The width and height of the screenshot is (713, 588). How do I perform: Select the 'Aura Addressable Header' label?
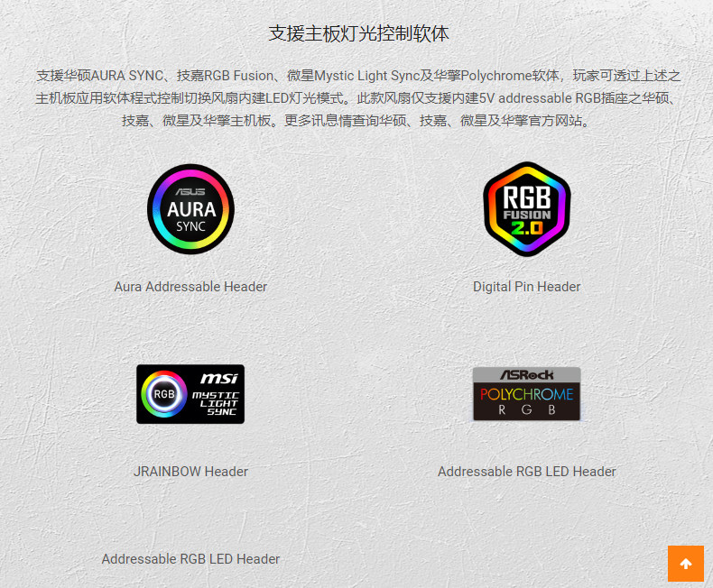(190, 287)
